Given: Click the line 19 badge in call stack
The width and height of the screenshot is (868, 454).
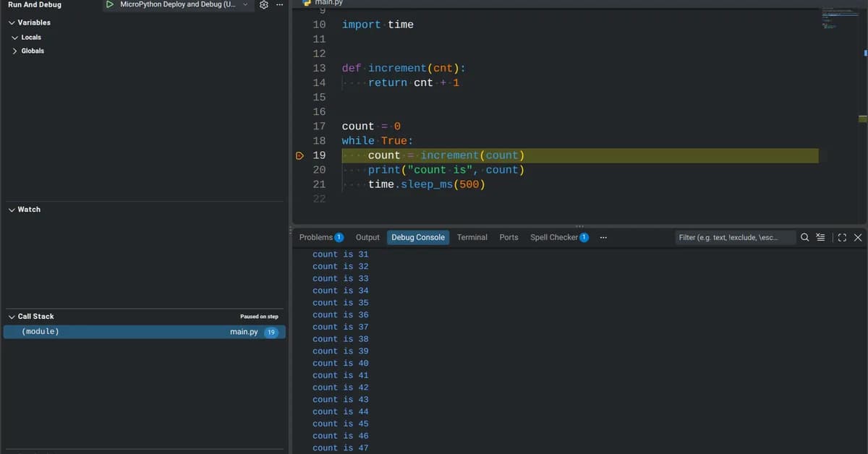Looking at the screenshot, I should pyautogui.click(x=271, y=332).
